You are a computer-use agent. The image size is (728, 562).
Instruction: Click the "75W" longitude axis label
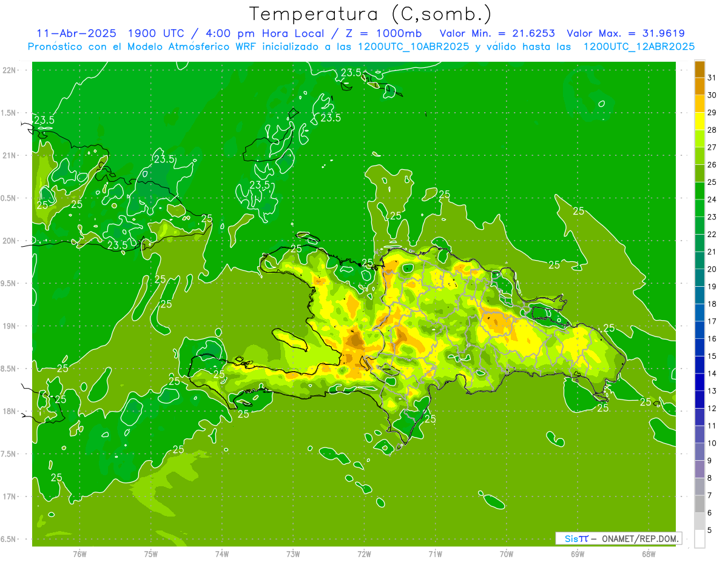pyautogui.click(x=151, y=554)
